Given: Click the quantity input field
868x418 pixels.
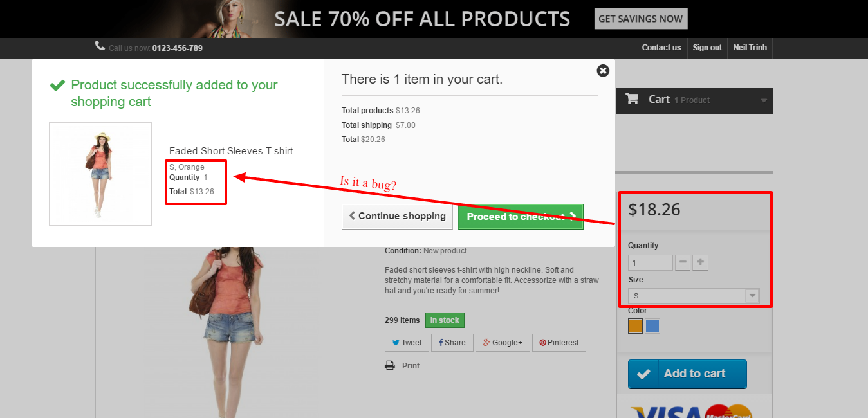Looking at the screenshot, I should pyautogui.click(x=650, y=262).
